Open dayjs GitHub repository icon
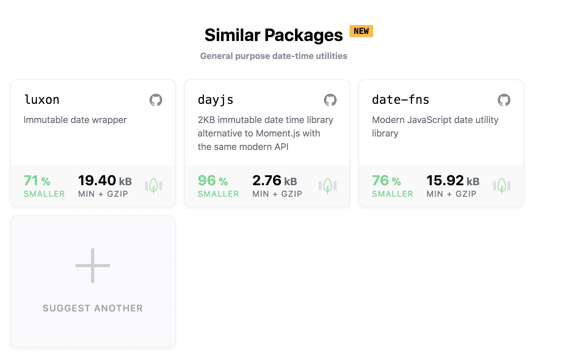Screen dimensions: 588x364 330,100
